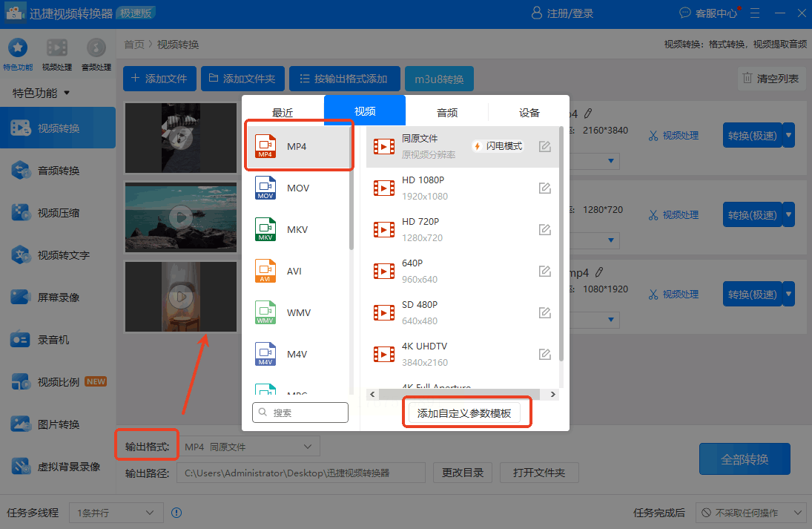Click the 更改目录 button
The width and height of the screenshot is (812, 529).
[x=463, y=473]
